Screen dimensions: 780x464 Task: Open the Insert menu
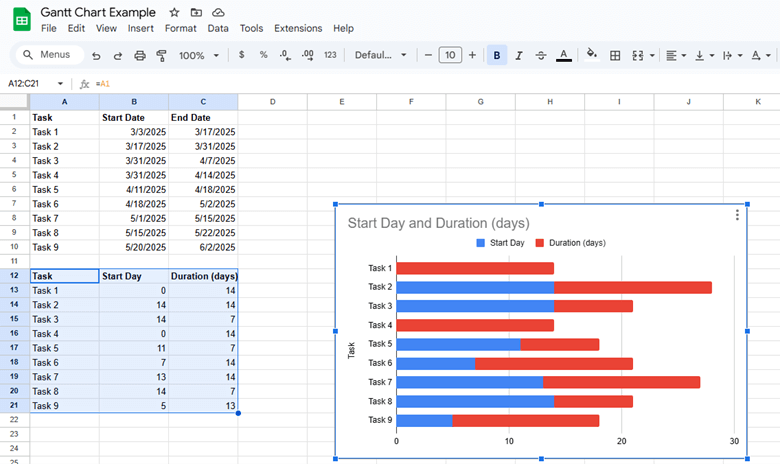[140, 28]
